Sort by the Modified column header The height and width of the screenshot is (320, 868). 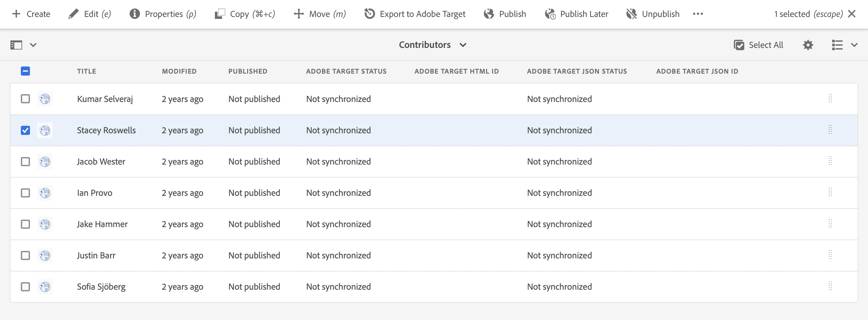[179, 71]
